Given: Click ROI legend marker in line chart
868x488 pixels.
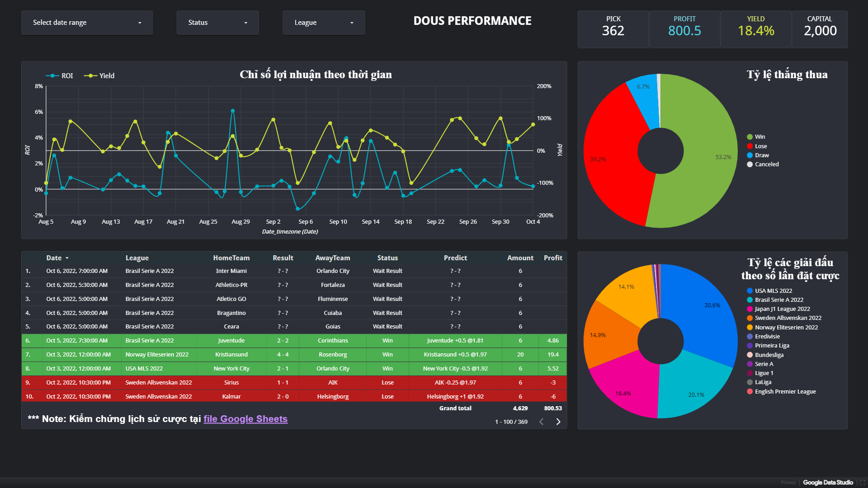Looking at the screenshot, I should coord(53,76).
